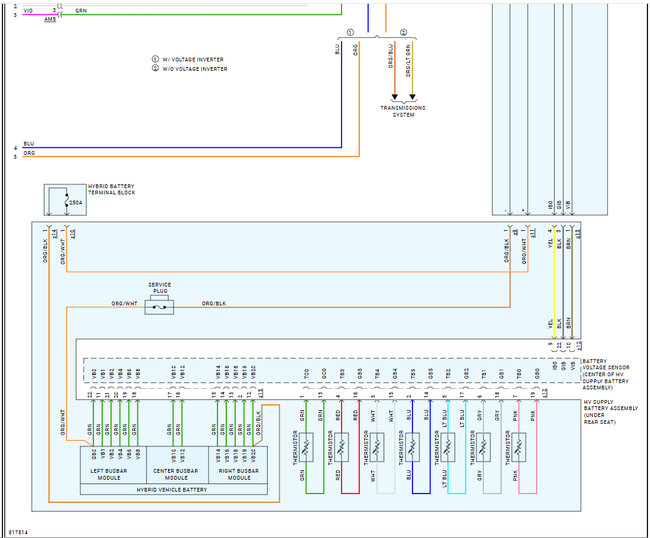
Task: Click the 'AM8' connector label
Action: 50,19
